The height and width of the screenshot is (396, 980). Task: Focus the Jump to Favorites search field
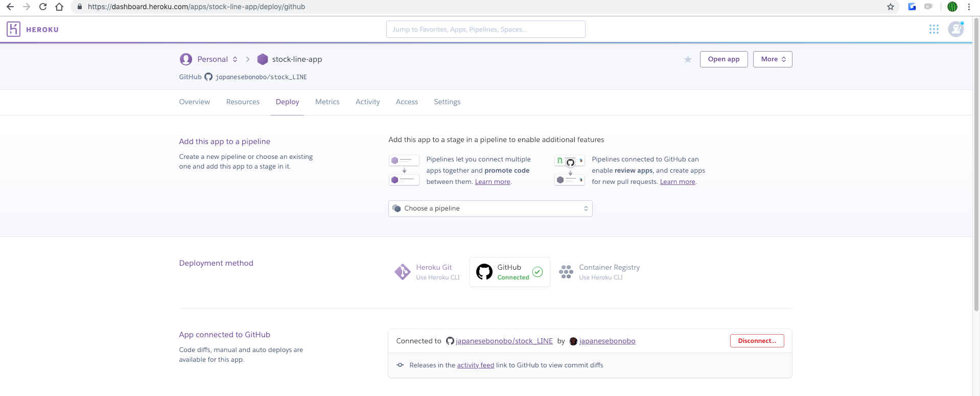pyautogui.click(x=485, y=29)
